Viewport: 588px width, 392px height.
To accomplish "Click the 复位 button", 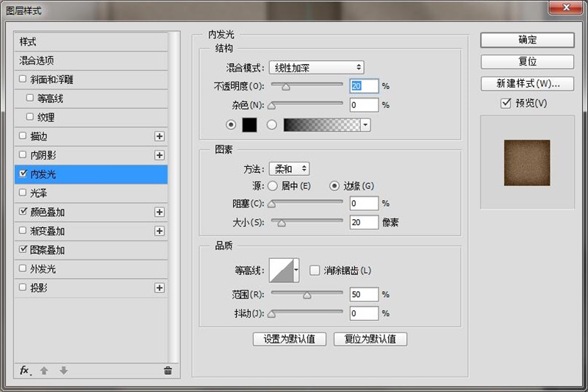I will pos(527,62).
